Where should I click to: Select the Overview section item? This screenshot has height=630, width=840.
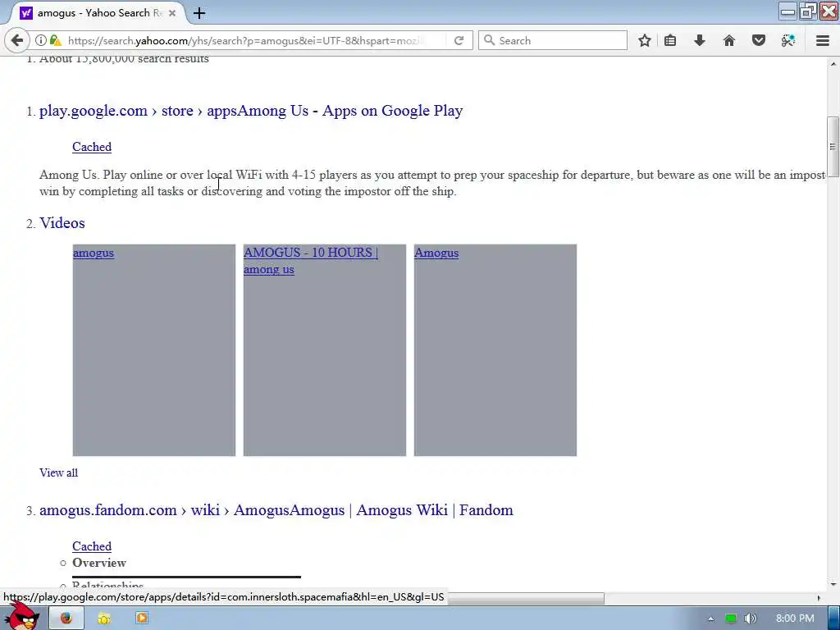[x=99, y=563]
